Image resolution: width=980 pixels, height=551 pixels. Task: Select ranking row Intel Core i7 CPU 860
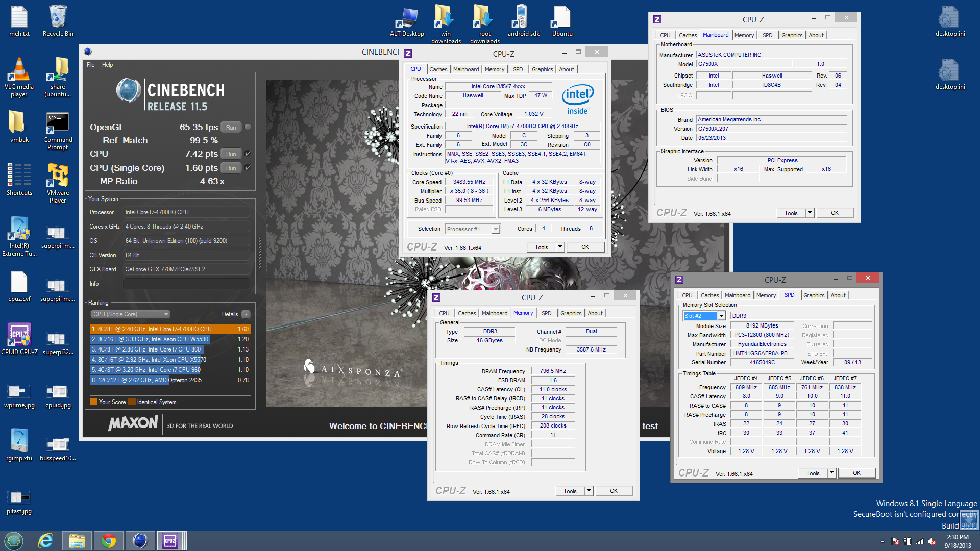click(169, 349)
